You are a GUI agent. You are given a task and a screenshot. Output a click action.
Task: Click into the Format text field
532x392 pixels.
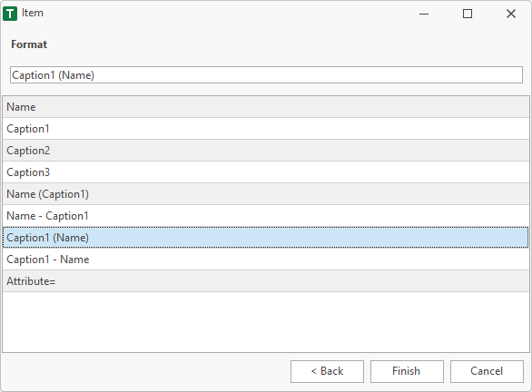(x=266, y=75)
